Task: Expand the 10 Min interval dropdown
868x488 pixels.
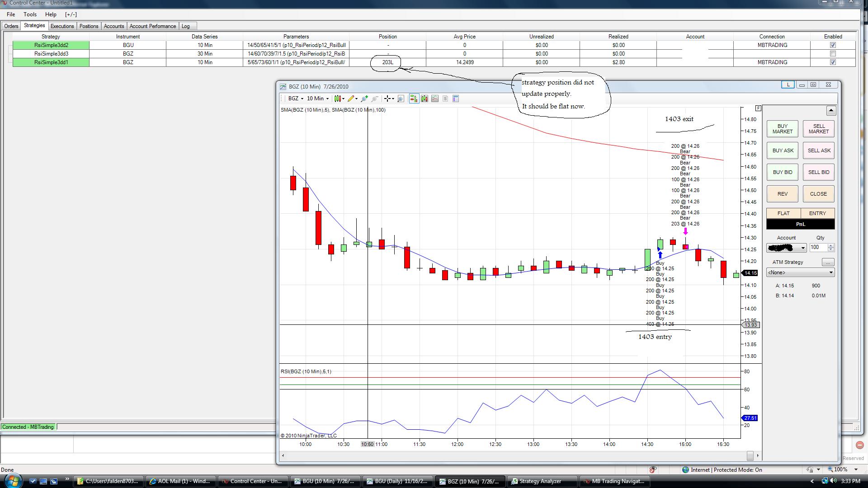Action: click(x=318, y=99)
